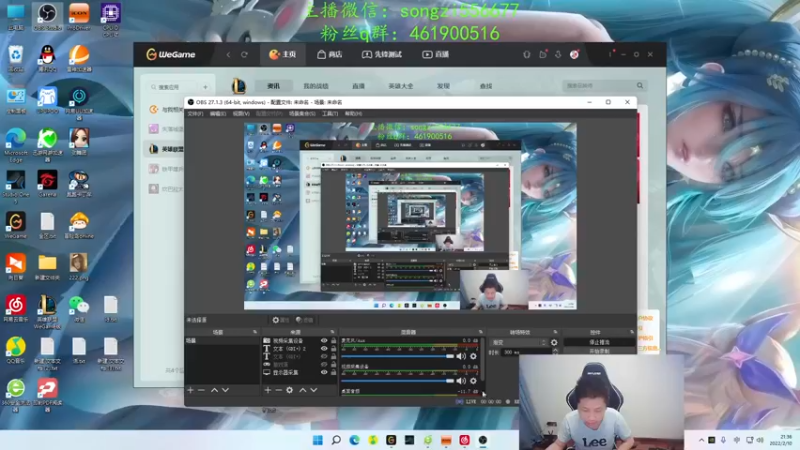This screenshot has height=450, width=800.
Task: Click WeGame user avatar icon
Action: 574,54
